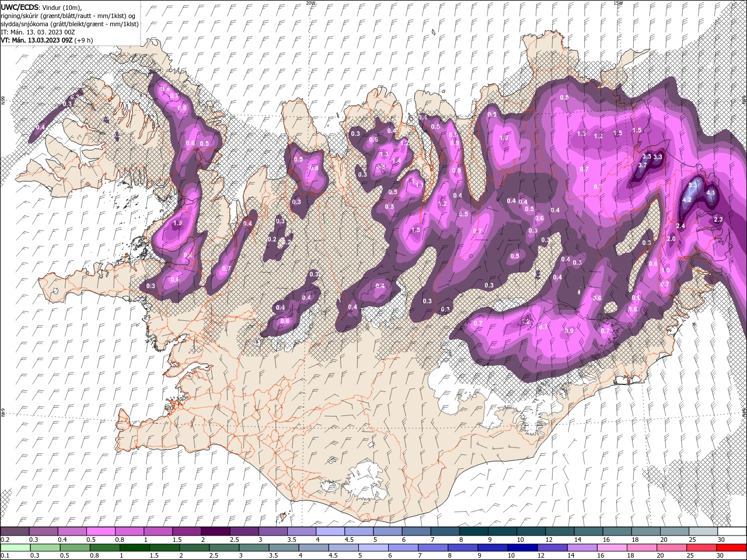Click the lower legend swatch labeled 12

(553, 548)
